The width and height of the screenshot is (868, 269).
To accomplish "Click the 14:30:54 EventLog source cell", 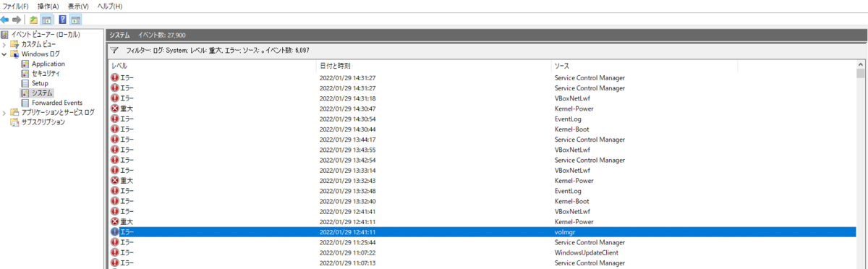I will (568, 119).
